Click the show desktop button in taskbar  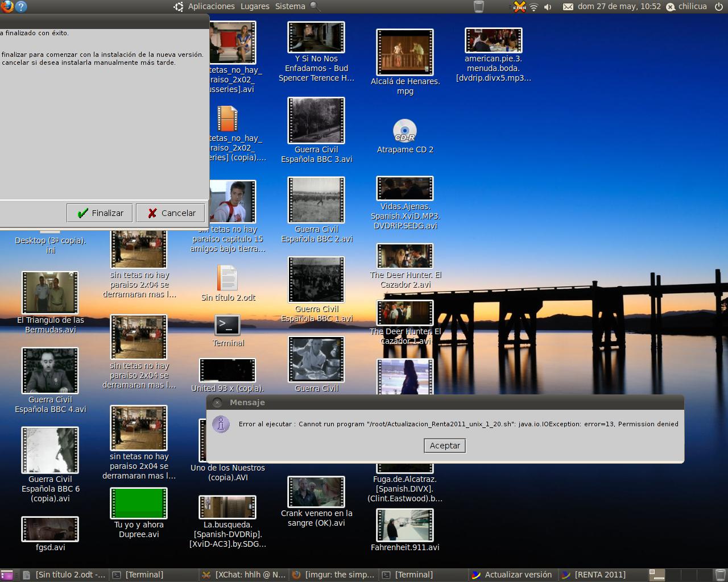7,575
